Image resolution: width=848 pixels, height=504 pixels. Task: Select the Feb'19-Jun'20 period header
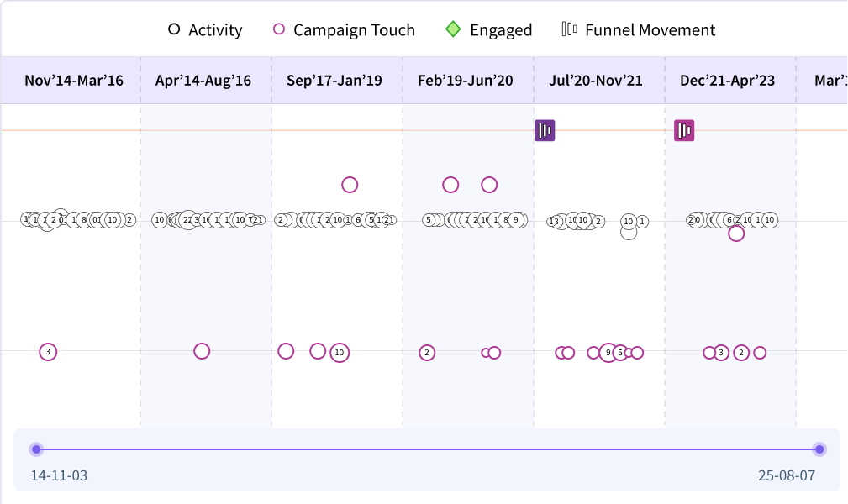click(465, 81)
